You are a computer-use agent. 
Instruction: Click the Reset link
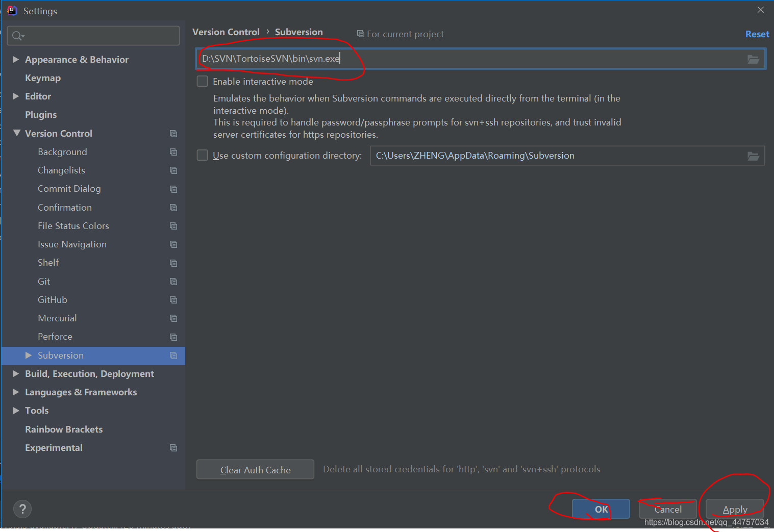(757, 34)
